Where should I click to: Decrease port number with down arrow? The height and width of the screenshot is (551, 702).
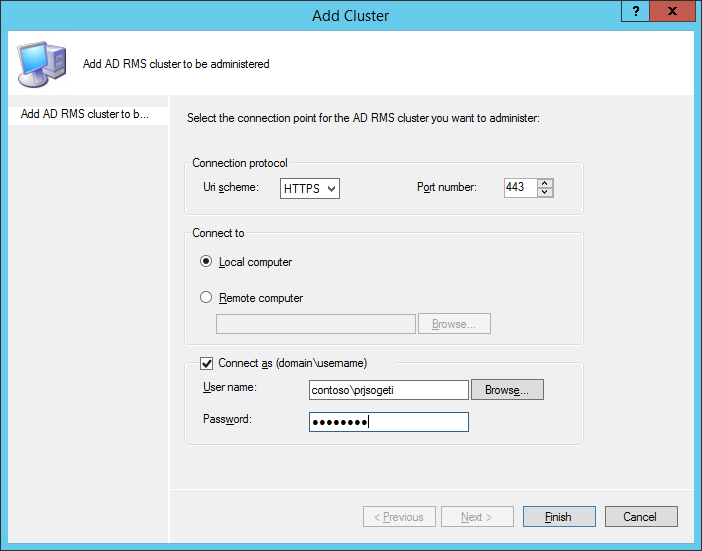[544, 192]
